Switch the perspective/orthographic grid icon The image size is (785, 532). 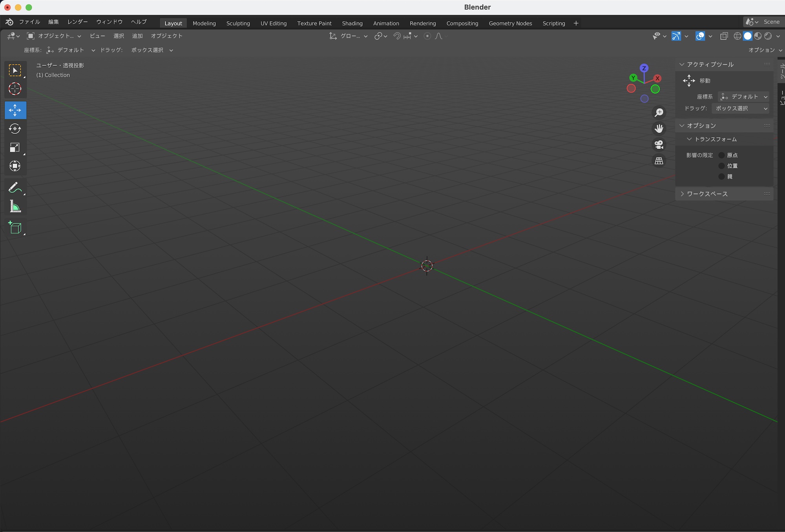click(x=659, y=161)
